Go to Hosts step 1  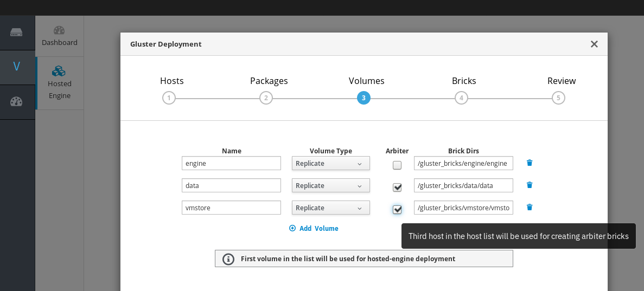coord(169,98)
